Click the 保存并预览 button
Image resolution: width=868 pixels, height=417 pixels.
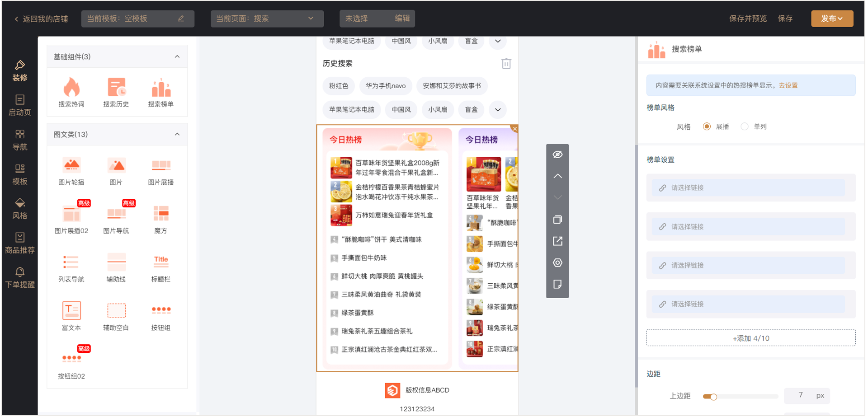tap(748, 19)
